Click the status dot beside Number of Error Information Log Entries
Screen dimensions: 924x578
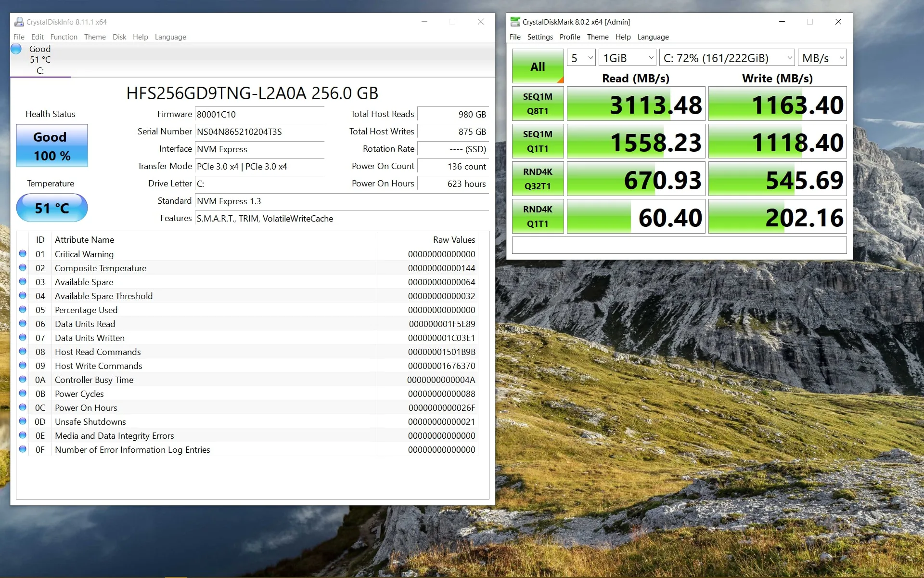(x=23, y=449)
